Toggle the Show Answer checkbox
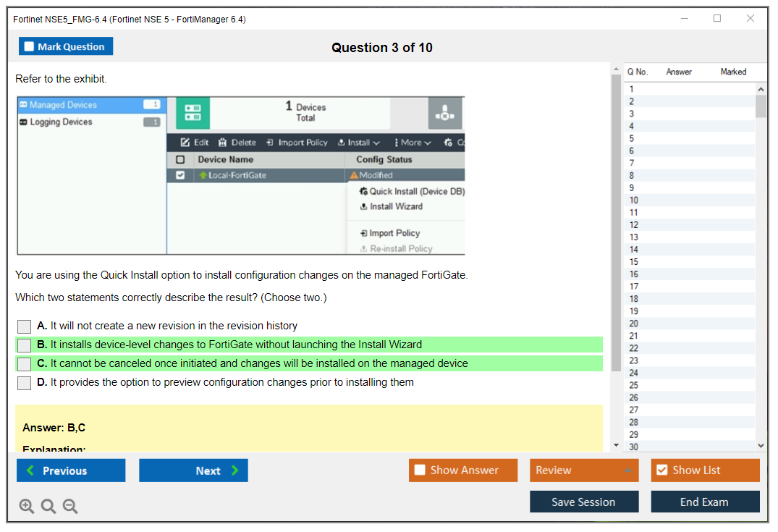The image size is (778, 532). coord(420,470)
